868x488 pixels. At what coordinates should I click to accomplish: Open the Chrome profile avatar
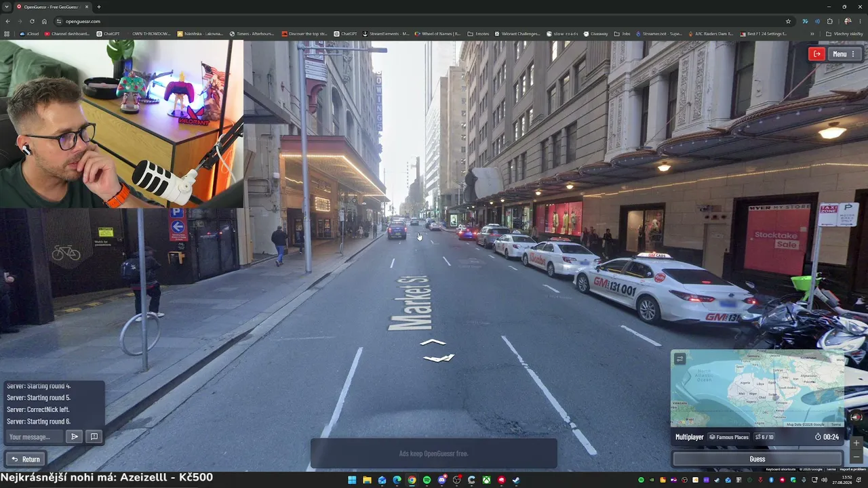[848, 21]
